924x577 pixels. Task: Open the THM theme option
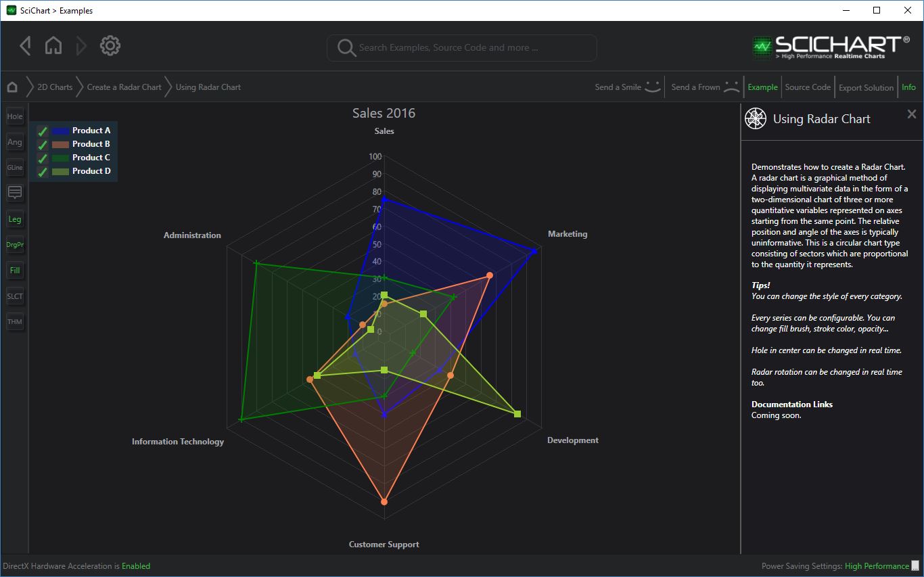(15, 322)
